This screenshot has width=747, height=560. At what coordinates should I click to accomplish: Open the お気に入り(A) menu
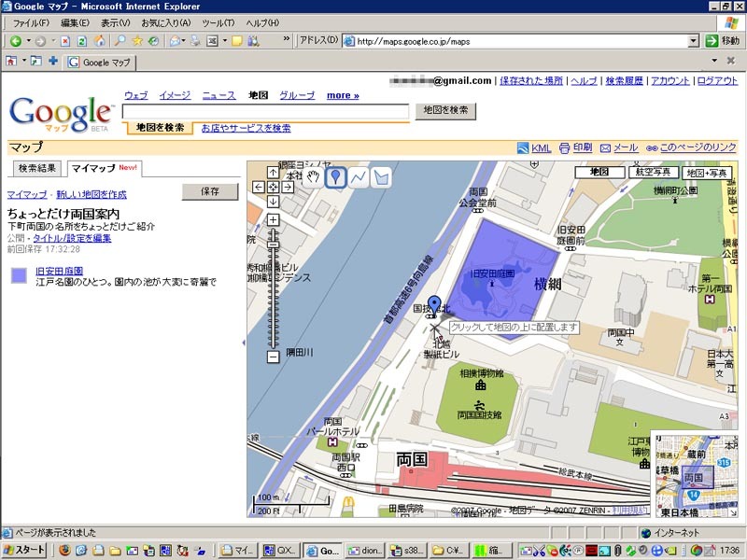(x=166, y=22)
